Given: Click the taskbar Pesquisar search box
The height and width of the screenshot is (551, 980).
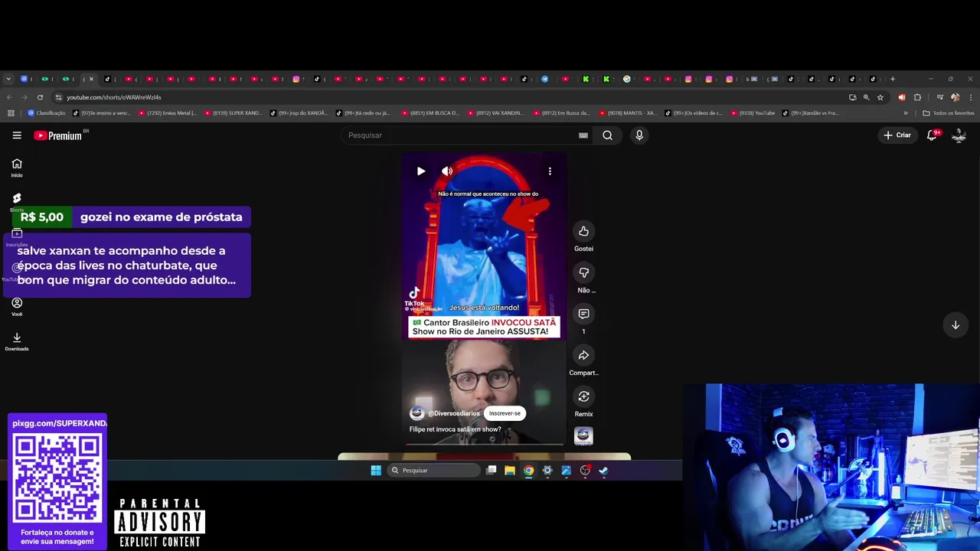Looking at the screenshot, I should pos(433,471).
